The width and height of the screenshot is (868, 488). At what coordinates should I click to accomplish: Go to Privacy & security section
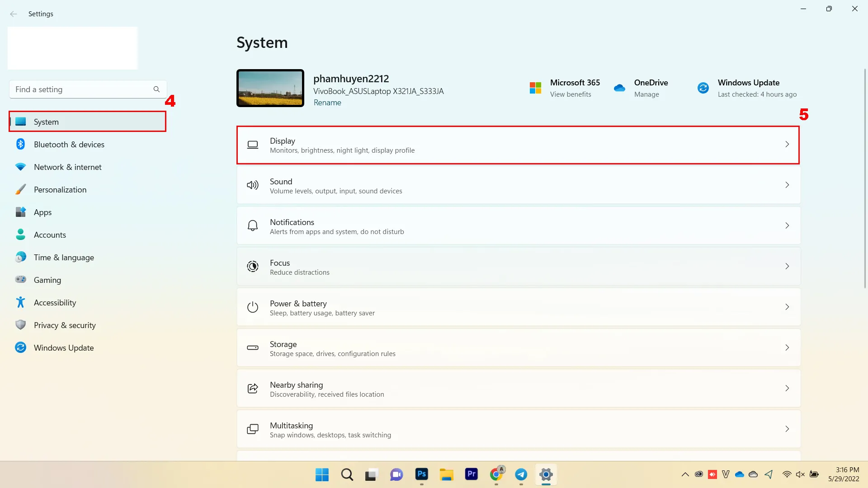[64, 325]
